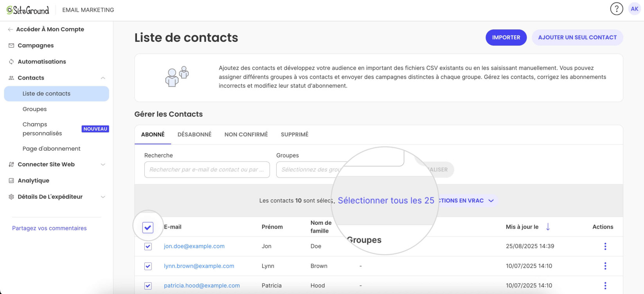This screenshot has width=644, height=294.
Task: Uncheck the patricia.hood@example.com checkbox
Action: tap(148, 286)
